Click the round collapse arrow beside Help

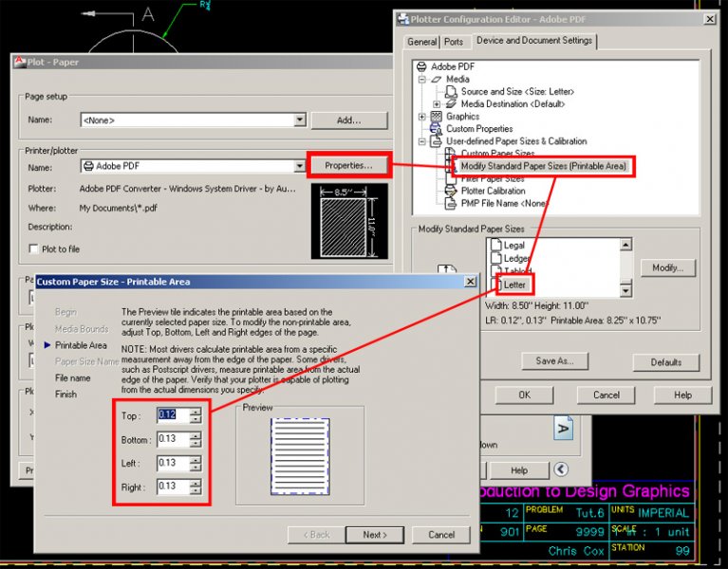tap(561, 469)
